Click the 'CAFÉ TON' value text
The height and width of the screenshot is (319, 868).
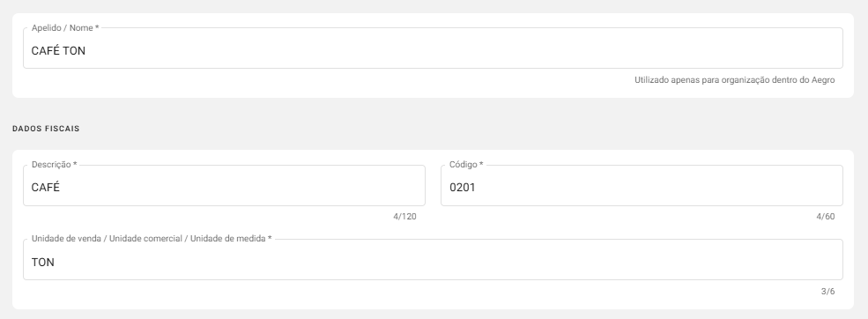point(58,51)
